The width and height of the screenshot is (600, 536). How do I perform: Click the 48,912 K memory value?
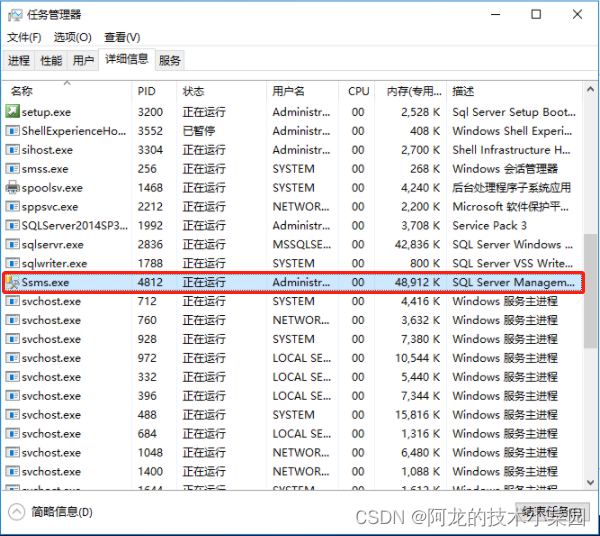tap(417, 282)
